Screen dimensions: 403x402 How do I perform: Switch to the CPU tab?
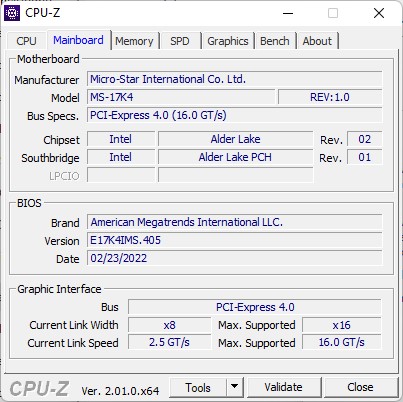[x=26, y=41]
